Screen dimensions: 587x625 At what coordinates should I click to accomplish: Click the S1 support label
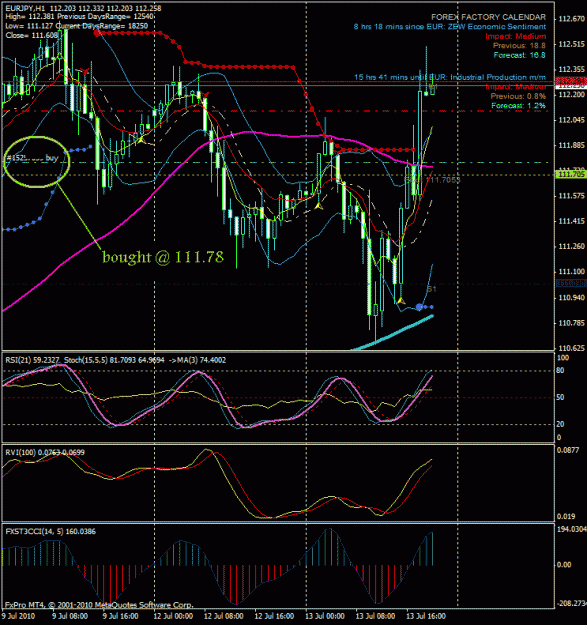(x=432, y=289)
